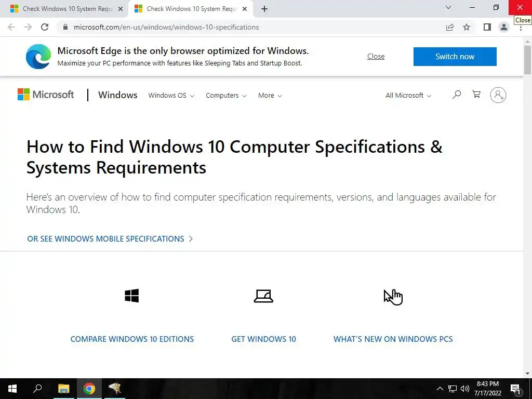Screen dimensions: 532x399
Task: Click the taskbar app next to Chrome
Action: click(115, 389)
